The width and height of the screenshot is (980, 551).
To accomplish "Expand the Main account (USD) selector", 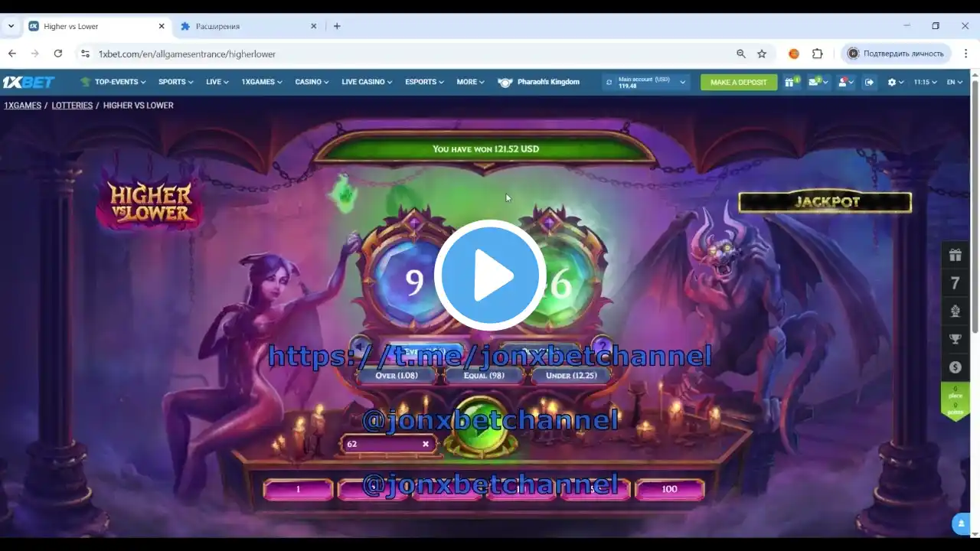I will [x=646, y=82].
